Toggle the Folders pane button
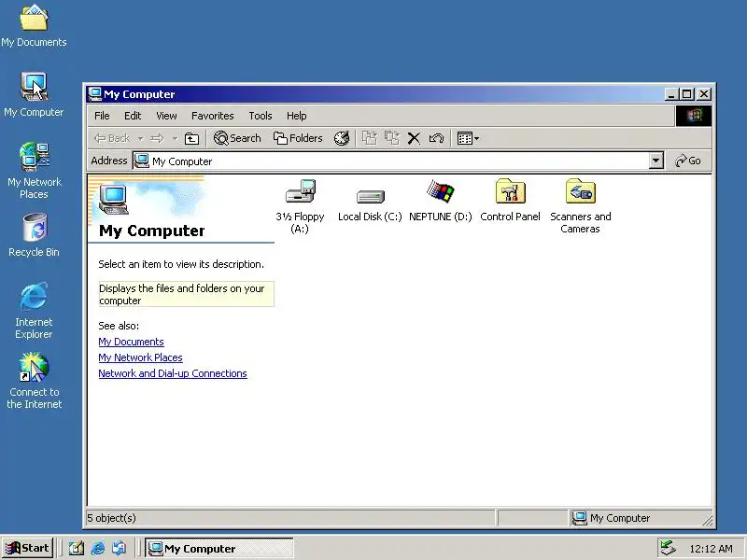 click(x=298, y=138)
